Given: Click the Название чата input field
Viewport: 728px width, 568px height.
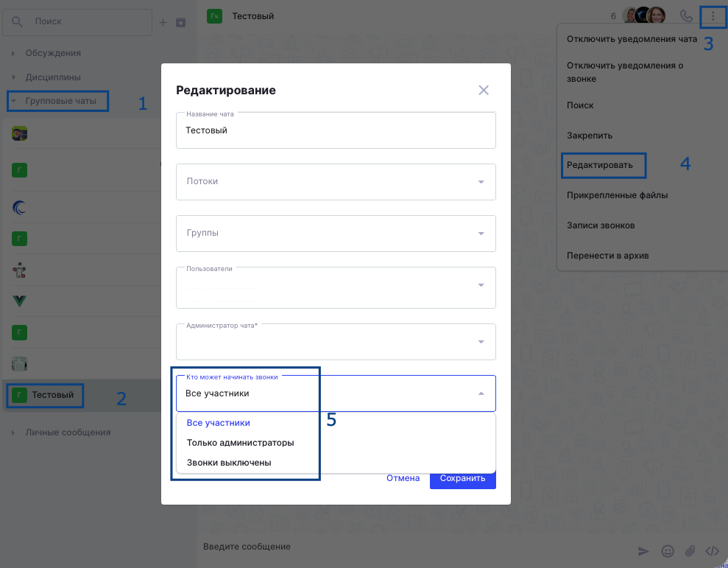Looking at the screenshot, I should pyautogui.click(x=336, y=130).
